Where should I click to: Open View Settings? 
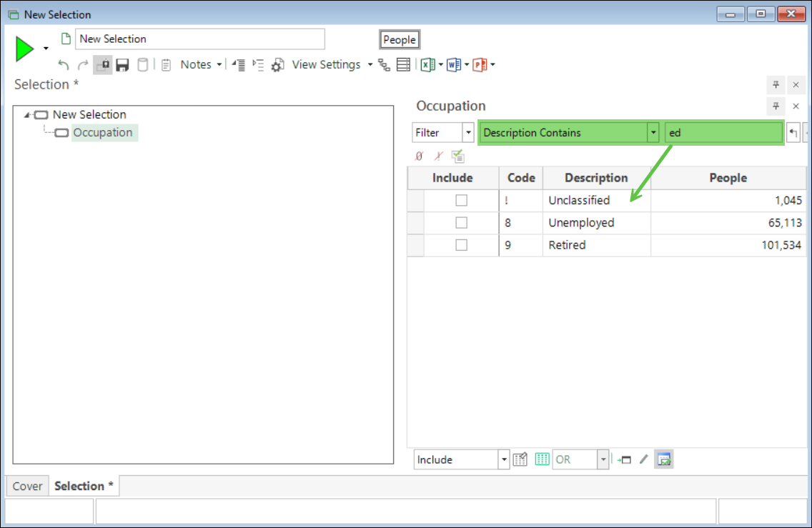pyautogui.click(x=326, y=65)
